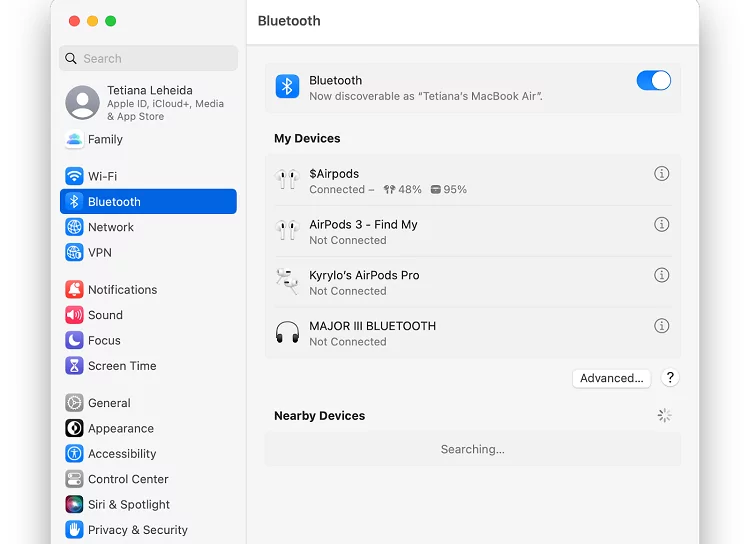The height and width of the screenshot is (544, 750).
Task: Click the General gear icon
Action: tap(74, 403)
